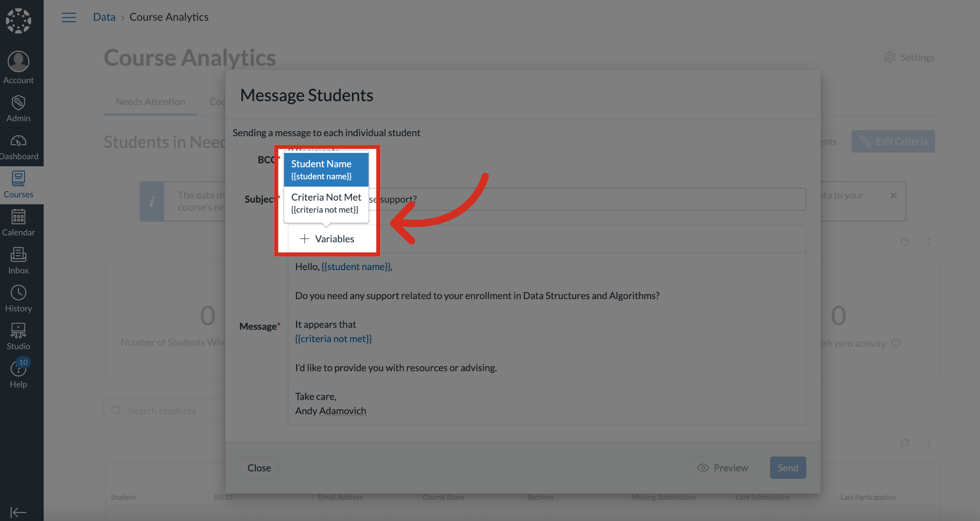This screenshot has width=980, height=521.
Task: Open the Help icon with badge
Action: click(18, 374)
